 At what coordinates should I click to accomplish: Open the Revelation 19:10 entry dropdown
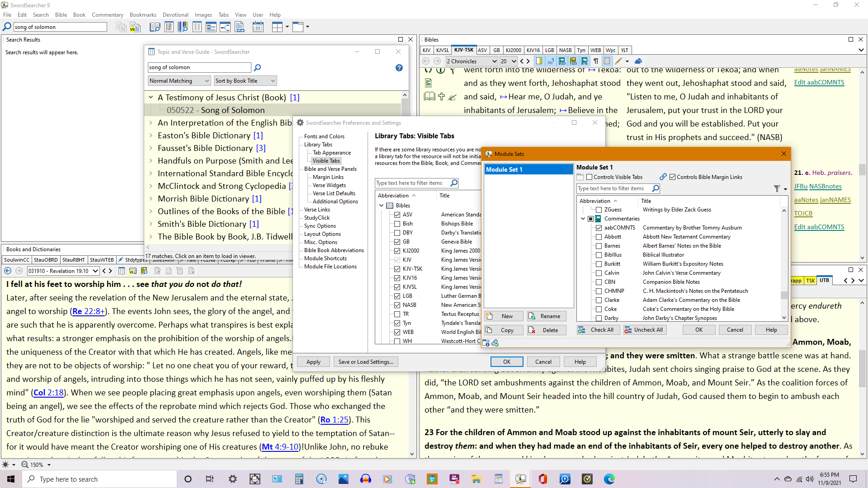click(63, 271)
